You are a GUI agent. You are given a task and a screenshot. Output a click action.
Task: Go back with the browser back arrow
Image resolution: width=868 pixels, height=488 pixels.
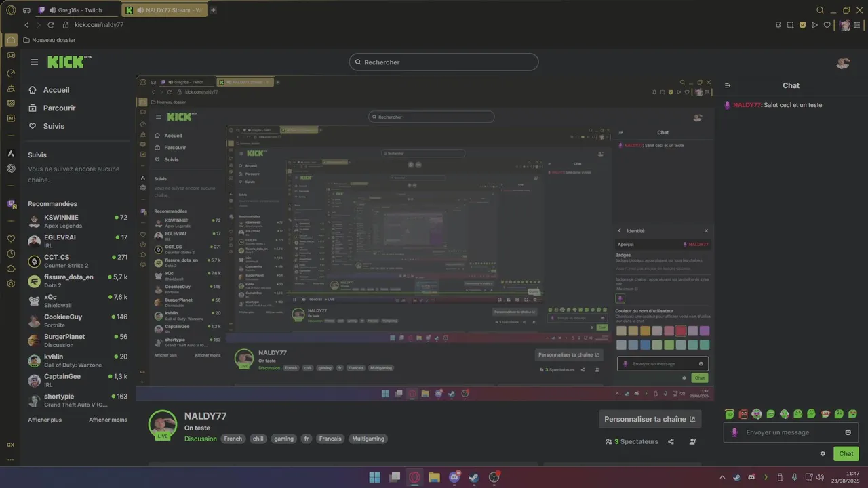26,25
